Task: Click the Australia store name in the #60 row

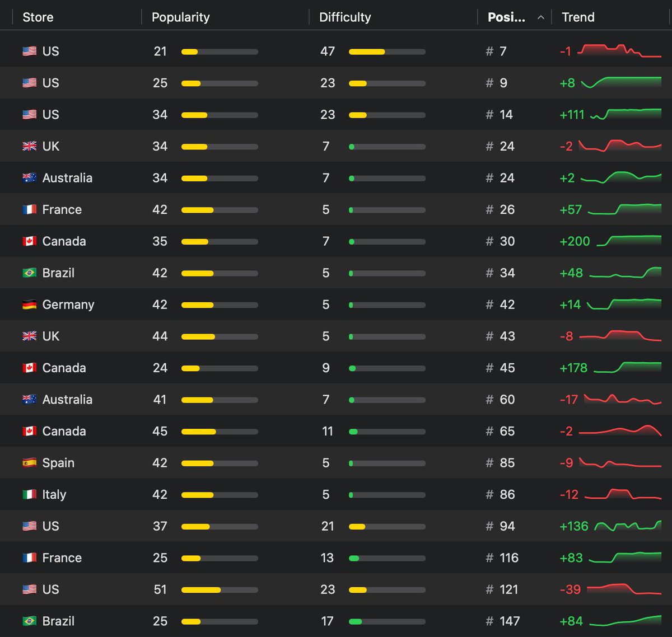Action: 68,399
